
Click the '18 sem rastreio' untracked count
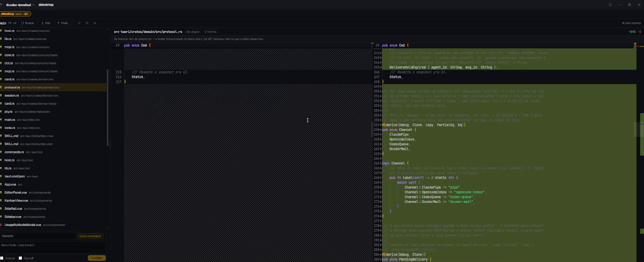[632, 23]
